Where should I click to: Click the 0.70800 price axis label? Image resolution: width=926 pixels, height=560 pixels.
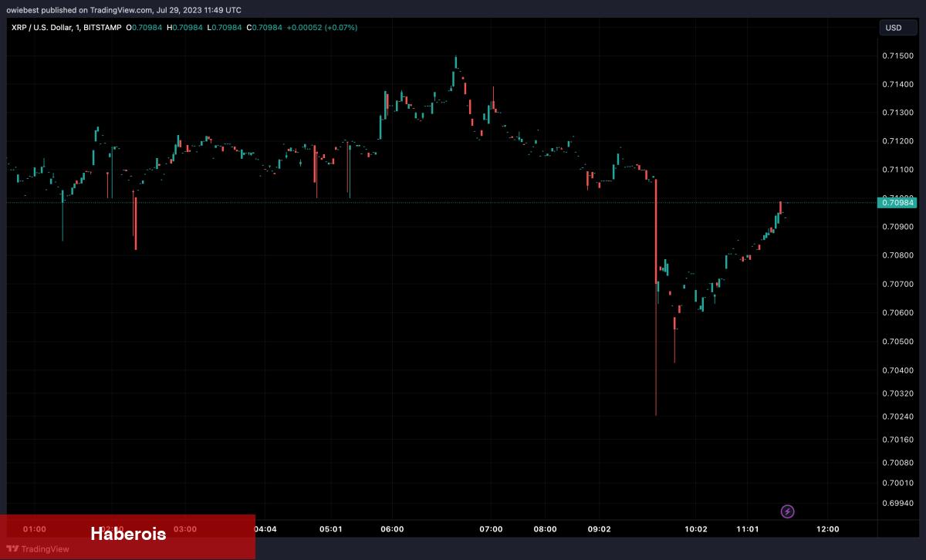coord(898,255)
